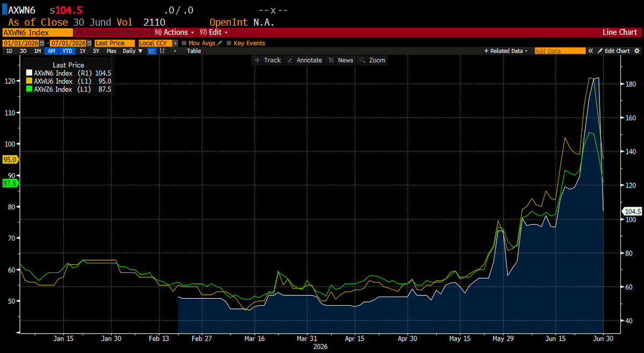Viewport: 644px width, 353px height.
Task: Enable the Key Events checkbox
Action: pyautogui.click(x=229, y=43)
